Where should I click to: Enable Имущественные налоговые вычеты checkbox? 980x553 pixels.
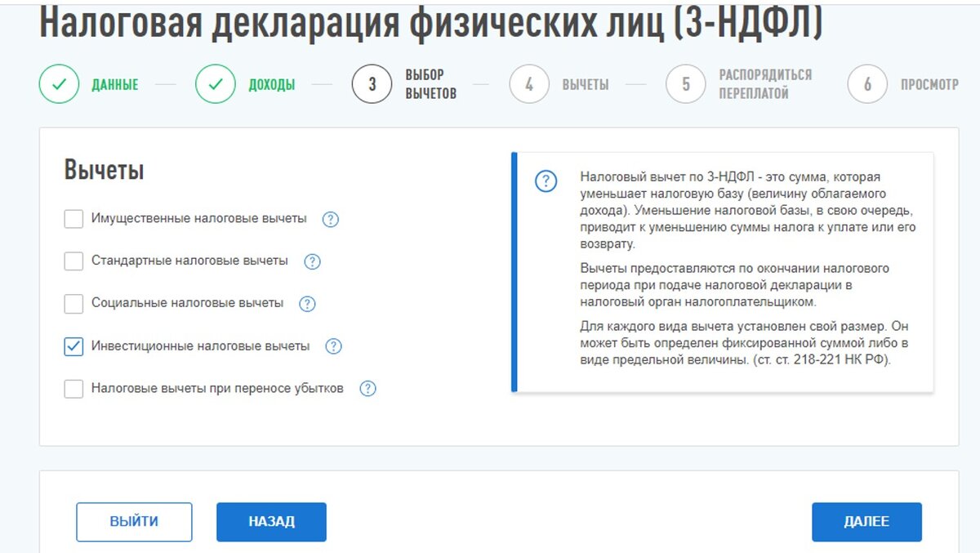point(73,219)
